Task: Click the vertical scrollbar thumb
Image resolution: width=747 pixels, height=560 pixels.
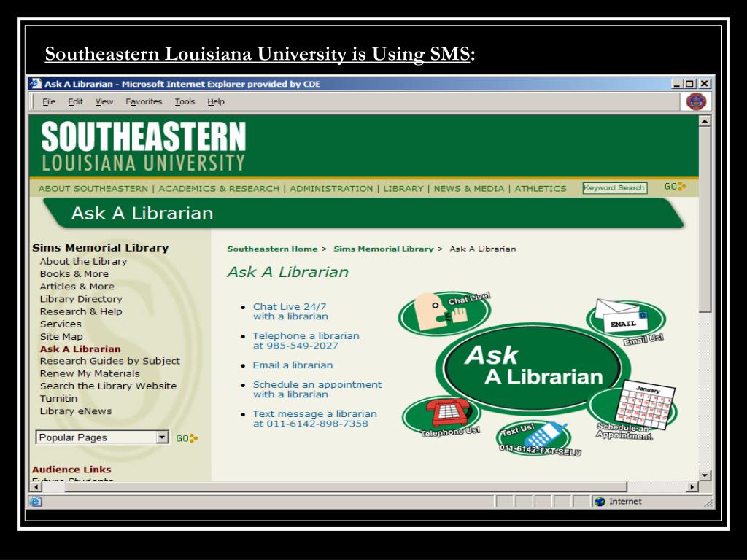Action: click(705, 219)
